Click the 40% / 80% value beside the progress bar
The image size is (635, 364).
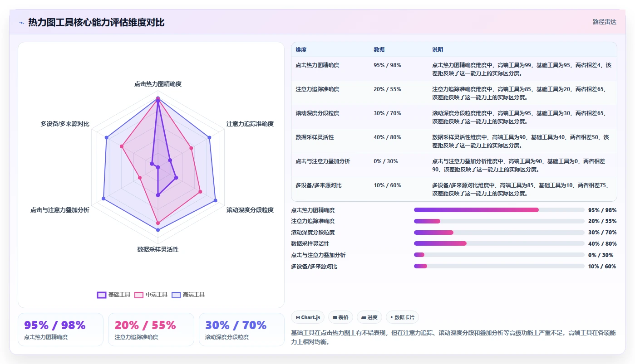[x=602, y=244]
